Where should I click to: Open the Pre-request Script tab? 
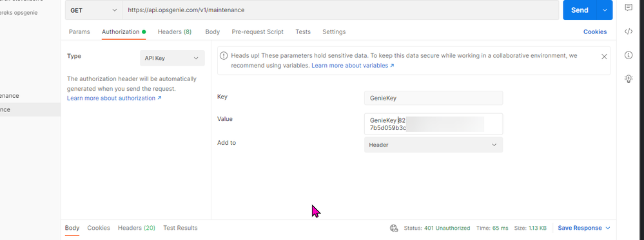pos(257,32)
